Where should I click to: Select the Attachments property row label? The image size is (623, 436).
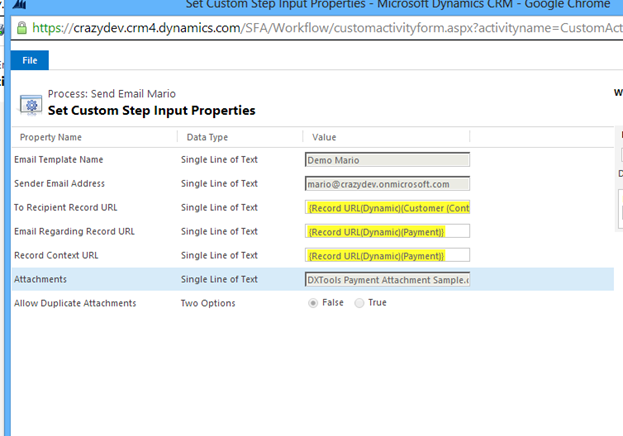click(x=42, y=280)
